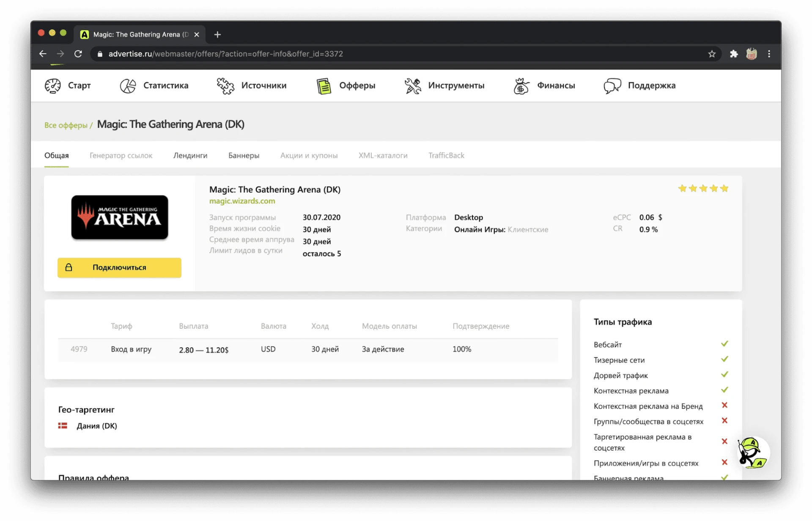Switch to the Акции и купоны tab
The height and width of the screenshot is (521, 812).
coord(309,155)
